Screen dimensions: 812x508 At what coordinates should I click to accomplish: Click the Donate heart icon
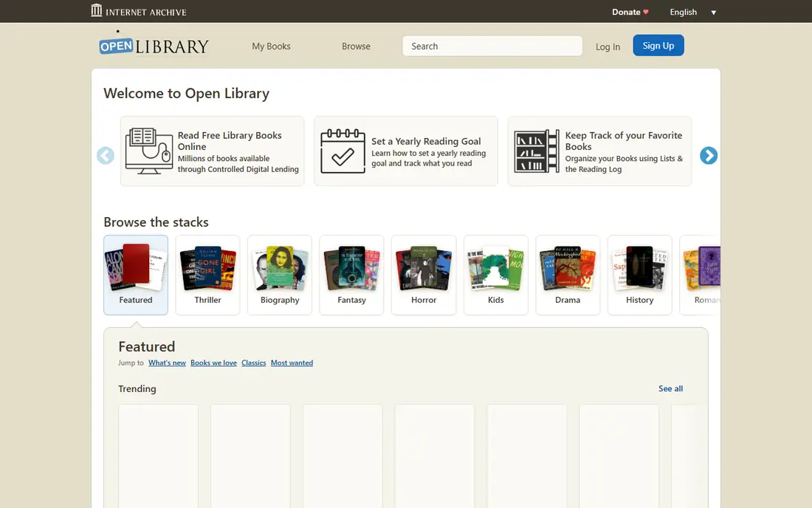(646, 12)
